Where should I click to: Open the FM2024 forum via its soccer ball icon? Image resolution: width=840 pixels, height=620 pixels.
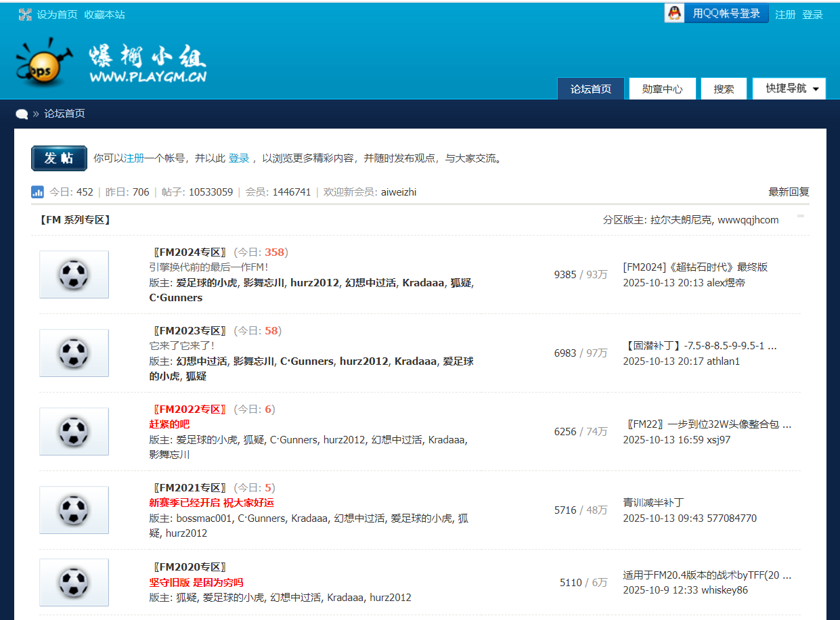74,274
